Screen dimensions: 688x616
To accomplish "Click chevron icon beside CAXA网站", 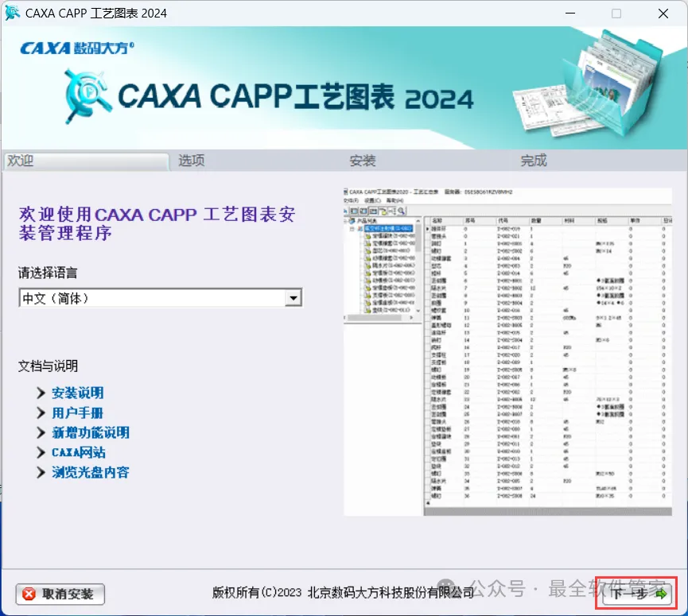I will (41, 452).
